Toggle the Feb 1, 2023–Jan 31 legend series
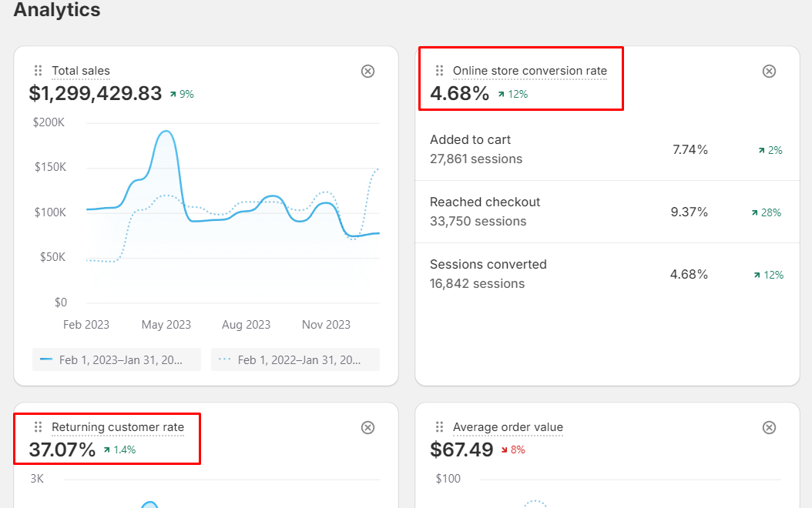The image size is (812, 508). pyautogui.click(x=116, y=359)
